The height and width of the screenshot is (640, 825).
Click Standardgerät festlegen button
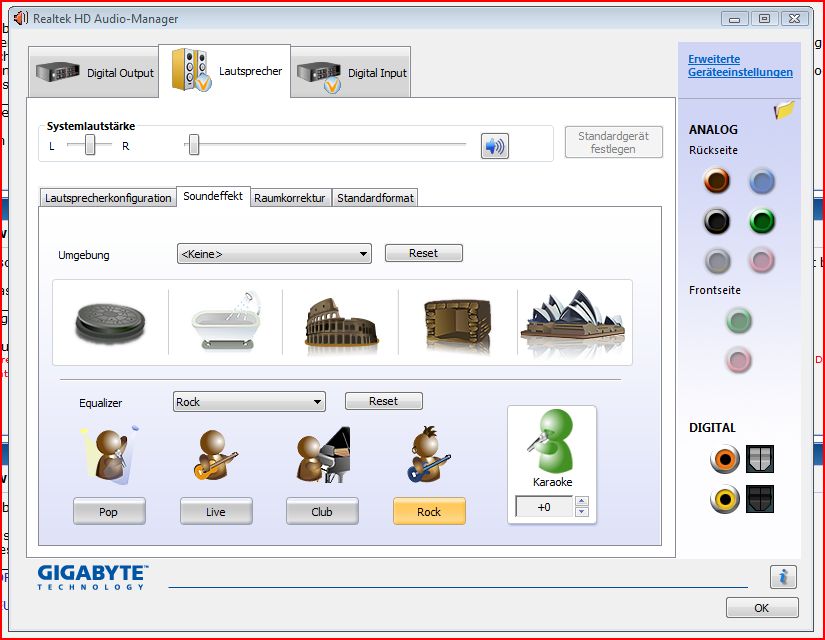[x=613, y=142]
